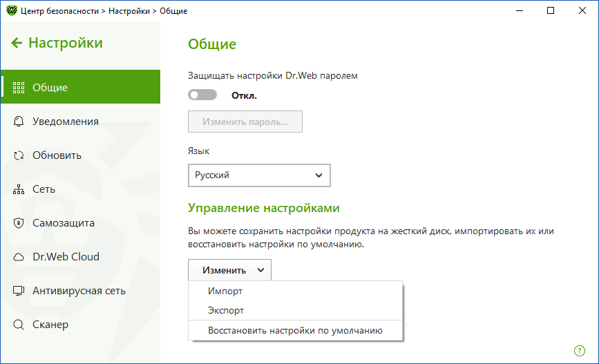Click the cloud icon for Dr.Web Cloud
The width and height of the screenshot is (599, 364).
(19, 257)
